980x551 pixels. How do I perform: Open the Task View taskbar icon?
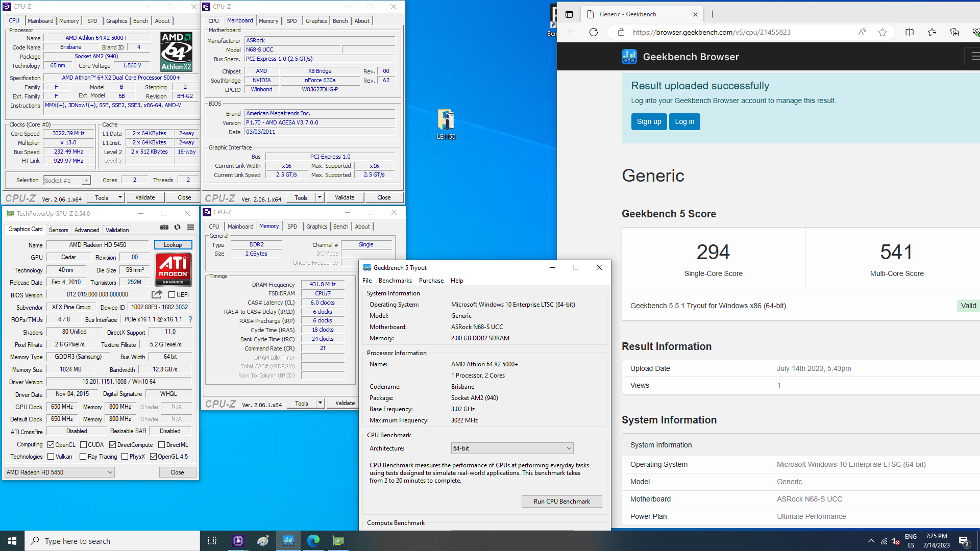click(212, 541)
